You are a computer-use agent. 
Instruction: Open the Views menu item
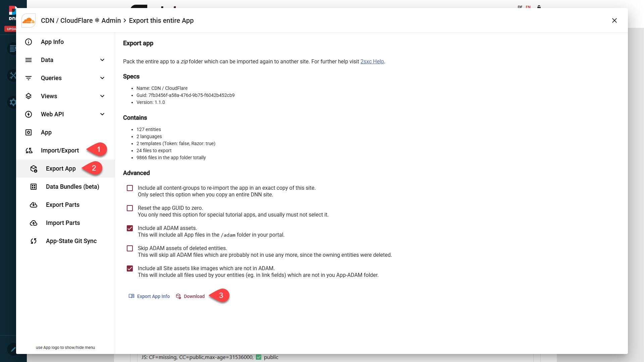(x=49, y=96)
